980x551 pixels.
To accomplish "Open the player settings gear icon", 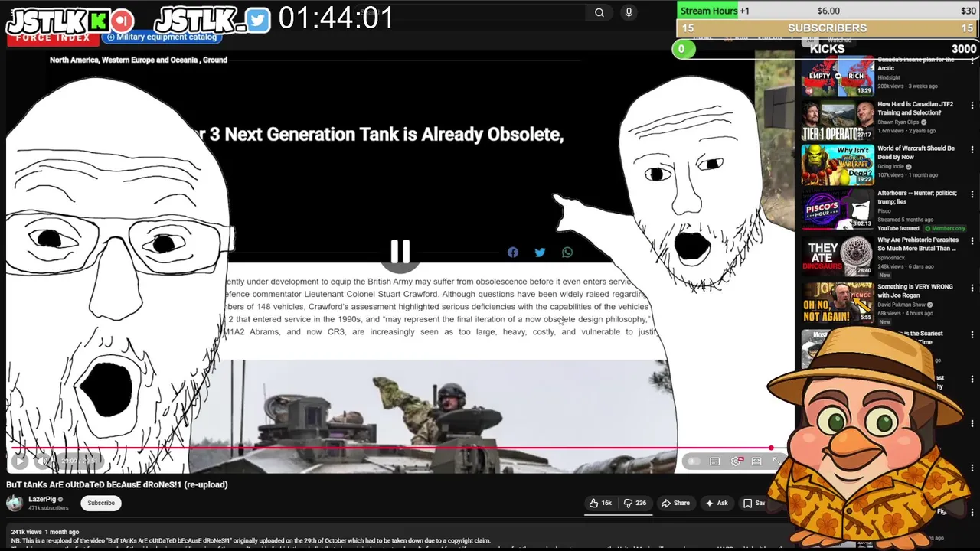I will coord(737,461).
